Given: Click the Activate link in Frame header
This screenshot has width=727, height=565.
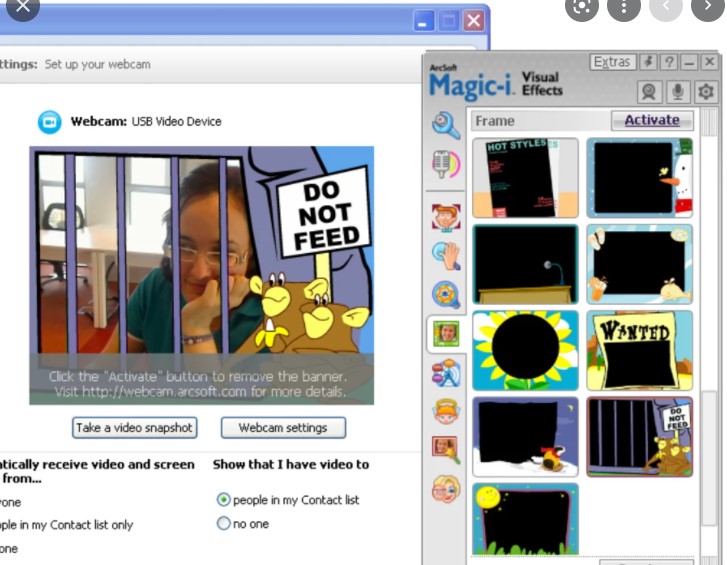Looking at the screenshot, I should coord(652,120).
